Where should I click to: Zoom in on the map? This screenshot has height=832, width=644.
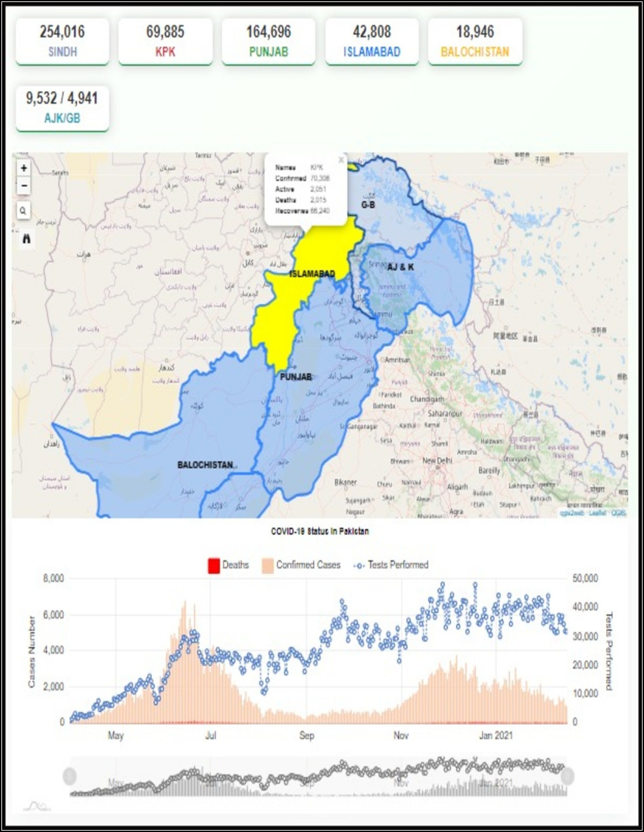click(24, 168)
